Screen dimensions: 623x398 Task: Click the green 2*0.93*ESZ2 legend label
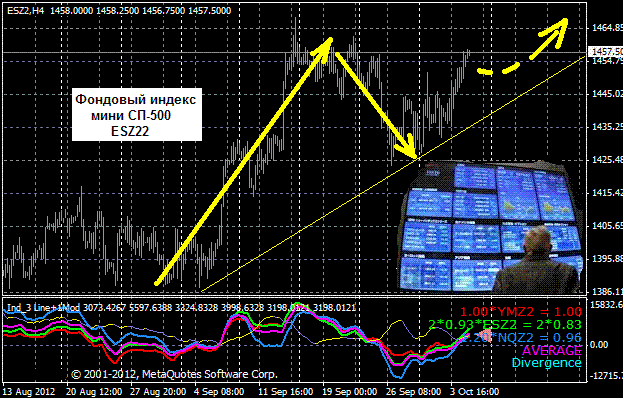(505, 325)
